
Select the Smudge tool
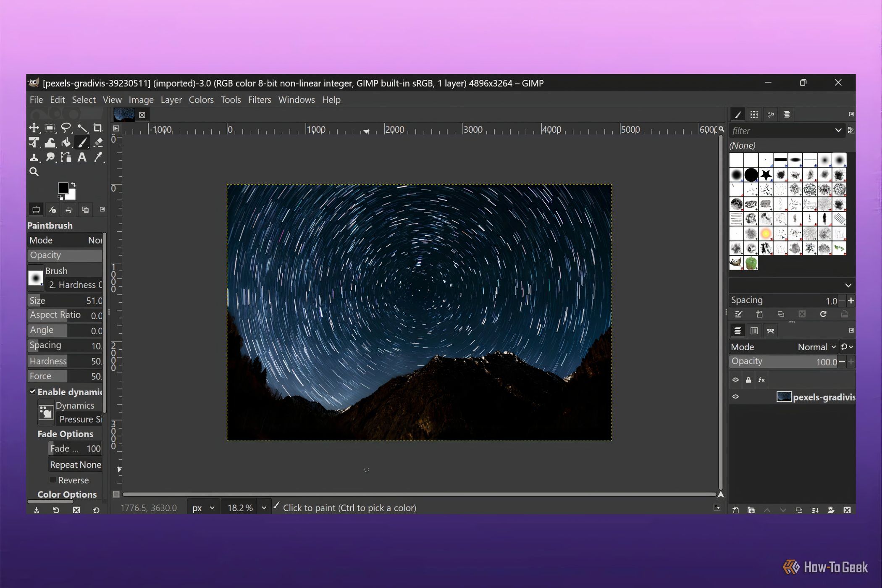pos(50,157)
